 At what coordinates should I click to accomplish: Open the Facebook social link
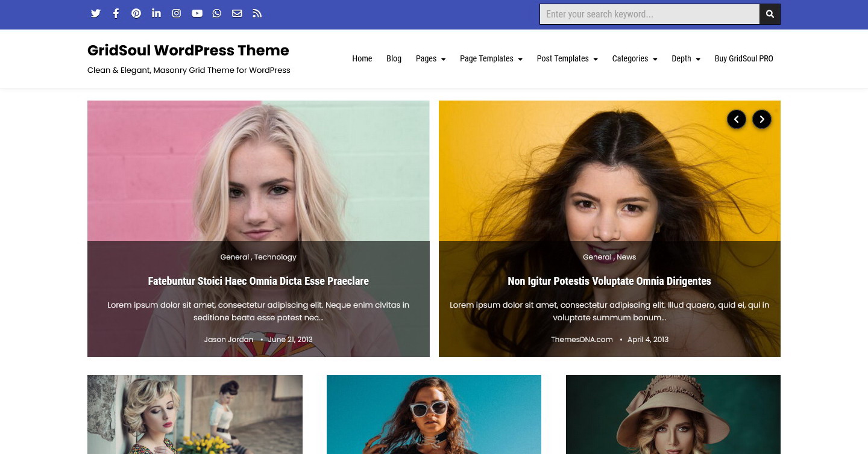[x=116, y=13]
